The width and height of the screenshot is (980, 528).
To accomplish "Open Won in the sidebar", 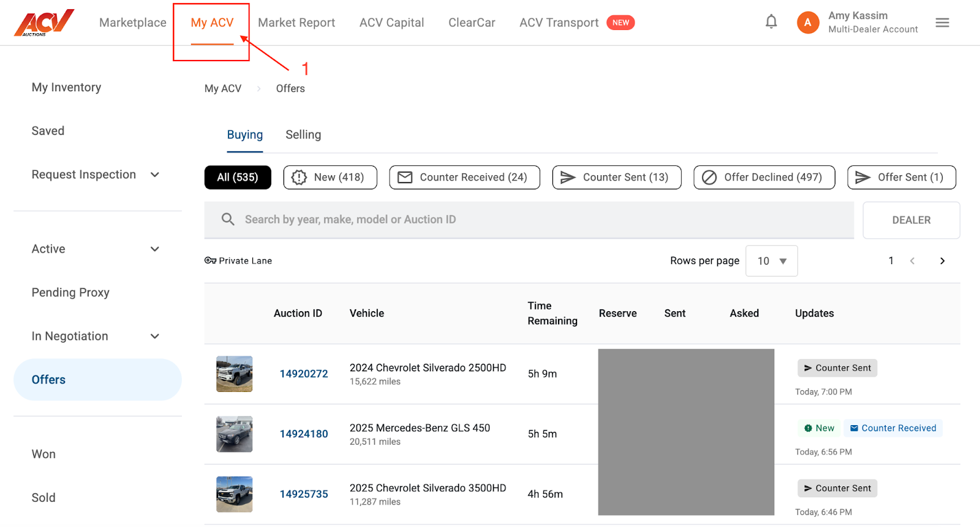I will pyautogui.click(x=43, y=454).
